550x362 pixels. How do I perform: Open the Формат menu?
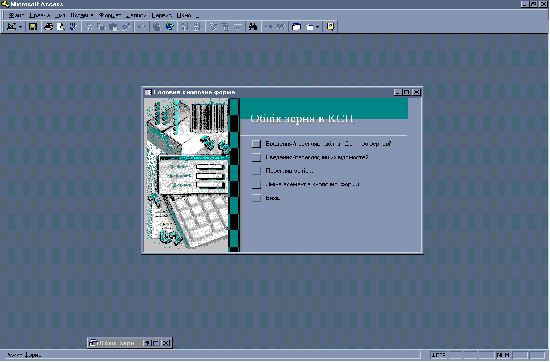[x=110, y=15]
